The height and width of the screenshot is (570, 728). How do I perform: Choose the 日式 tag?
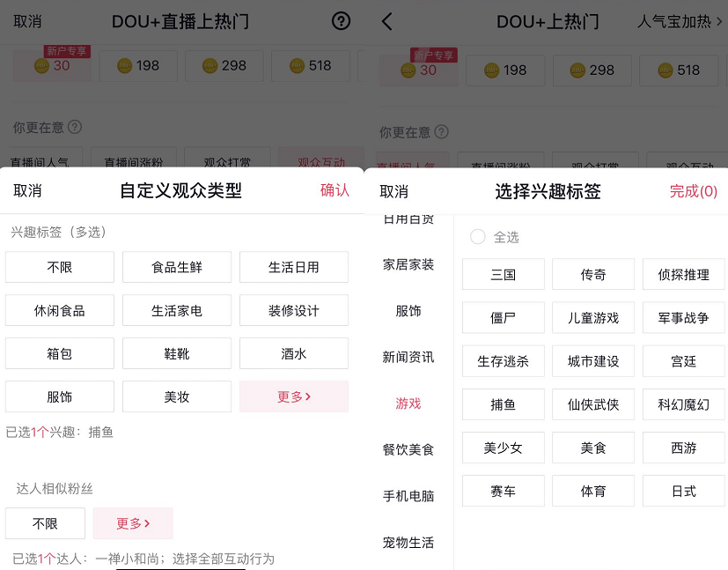[x=684, y=491]
